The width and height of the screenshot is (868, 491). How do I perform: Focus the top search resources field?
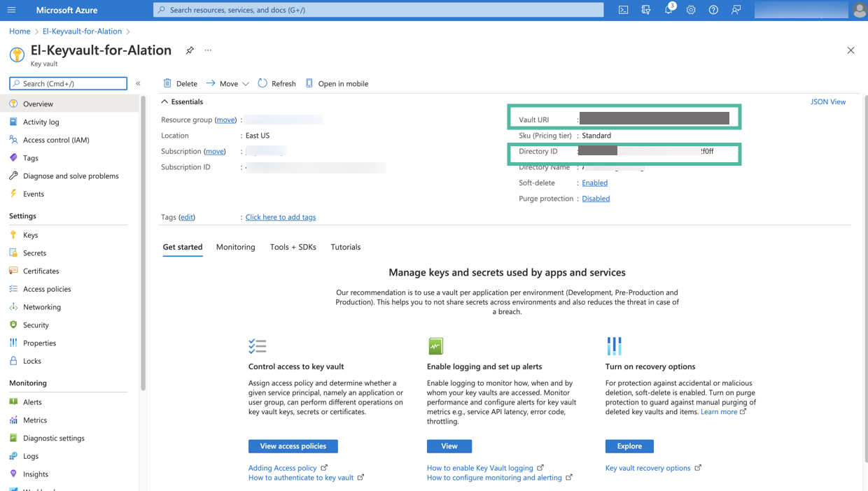(x=379, y=10)
